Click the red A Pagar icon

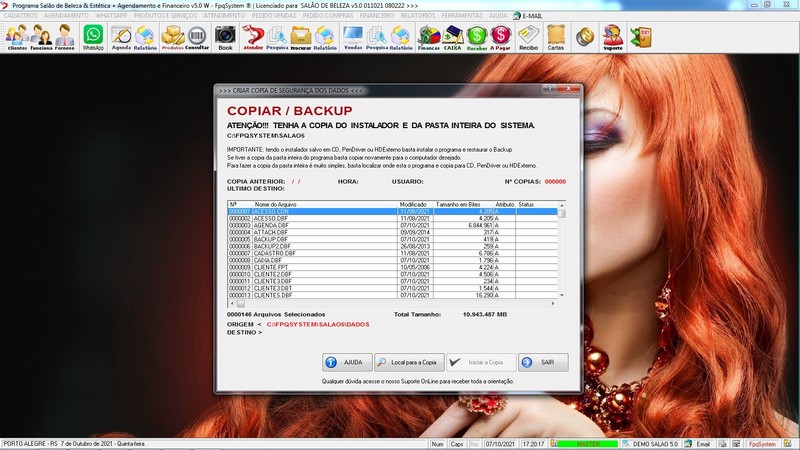click(501, 37)
